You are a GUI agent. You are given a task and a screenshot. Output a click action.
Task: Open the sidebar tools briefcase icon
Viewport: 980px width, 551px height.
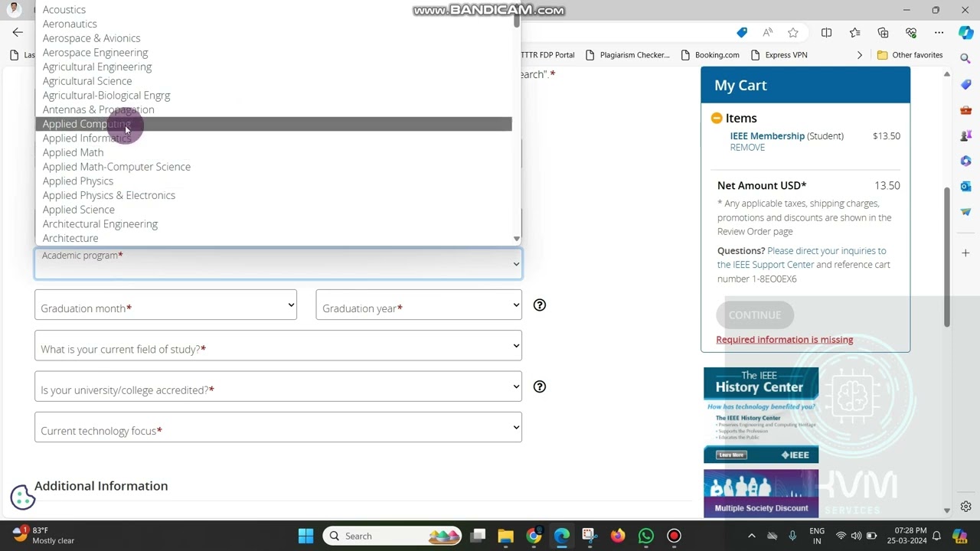pos(965,110)
